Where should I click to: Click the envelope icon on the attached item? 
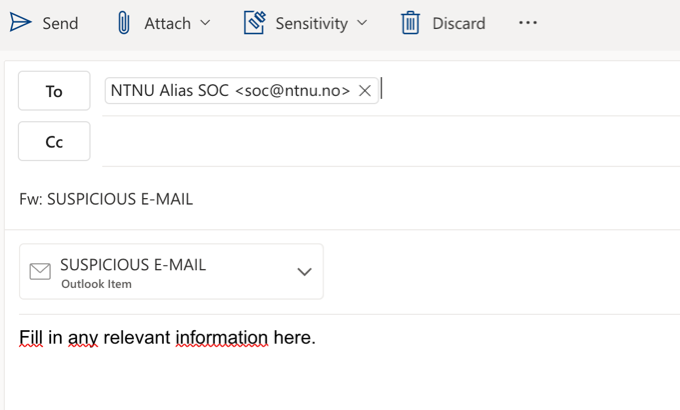click(x=40, y=272)
